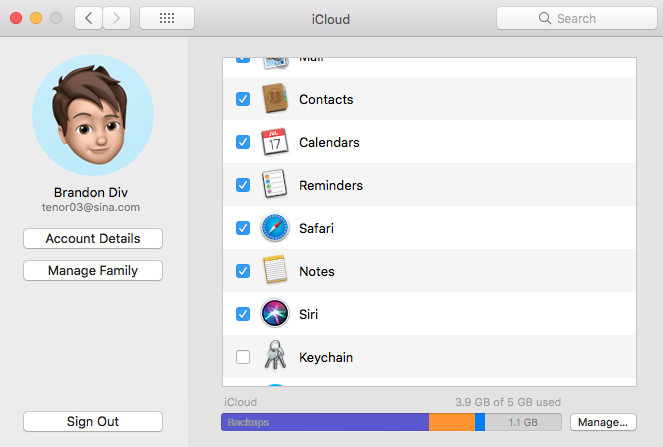Toggle the Safari checkbox off
663x447 pixels.
(x=243, y=228)
